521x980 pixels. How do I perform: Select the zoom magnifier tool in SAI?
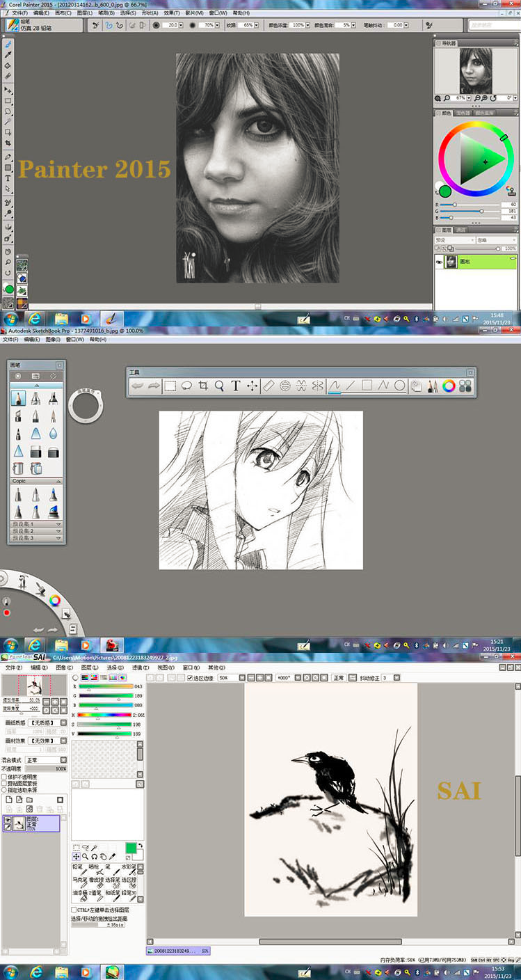[85, 857]
